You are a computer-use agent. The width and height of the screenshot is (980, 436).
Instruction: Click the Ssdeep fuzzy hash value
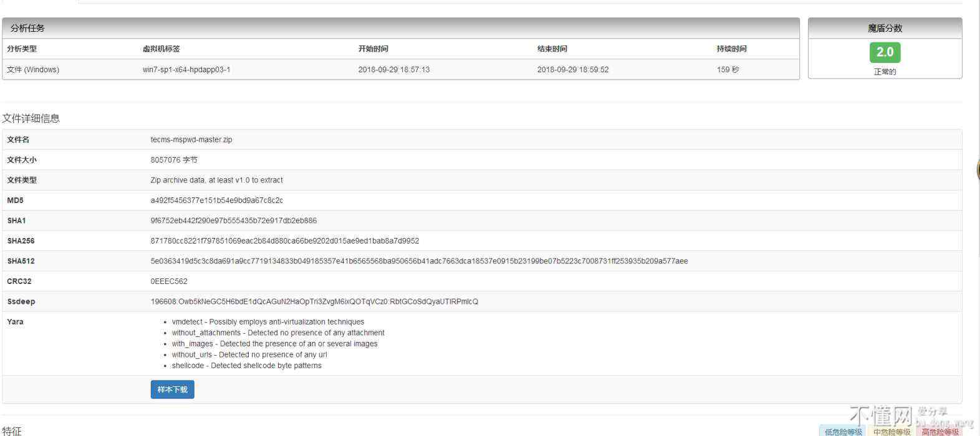click(x=314, y=301)
